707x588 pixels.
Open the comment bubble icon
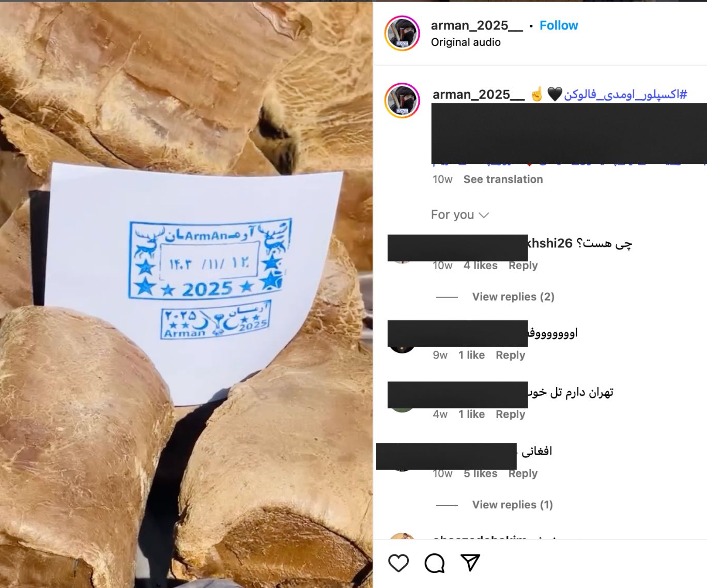435,563
